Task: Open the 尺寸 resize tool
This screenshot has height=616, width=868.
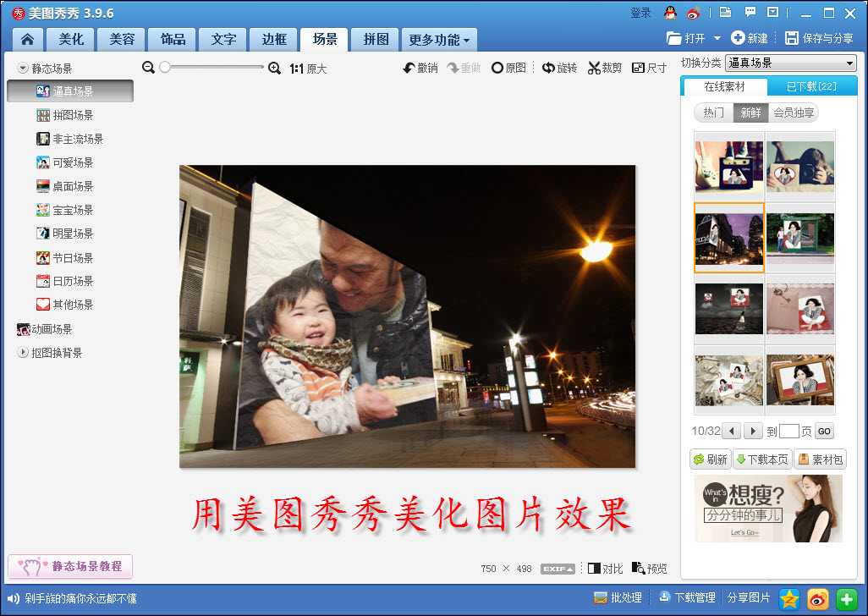Action: tap(649, 68)
